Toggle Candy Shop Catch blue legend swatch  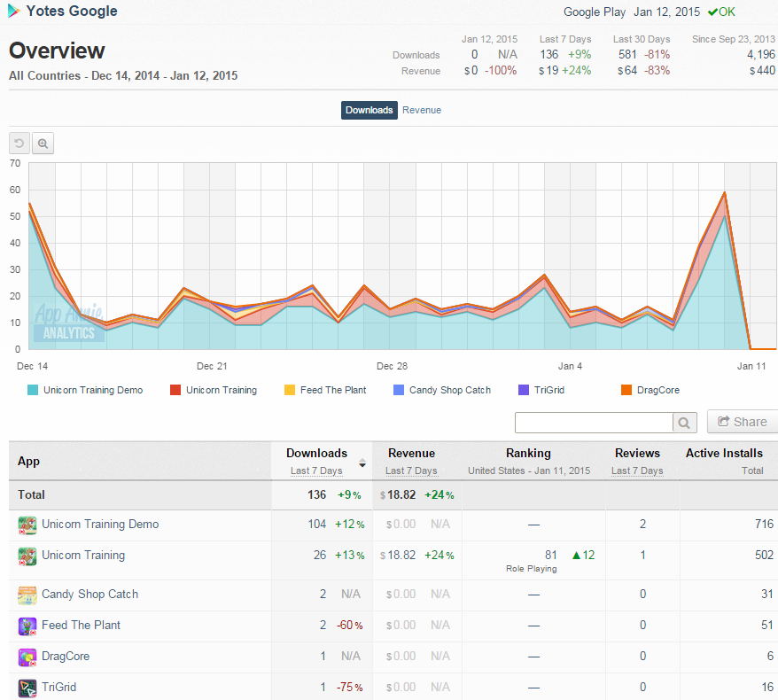399,390
